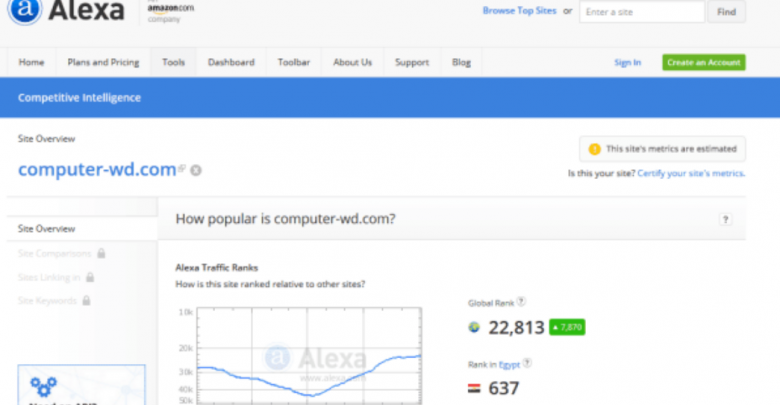Open the Browse Top Sites link
The height and width of the screenshot is (405, 780).
tap(518, 11)
